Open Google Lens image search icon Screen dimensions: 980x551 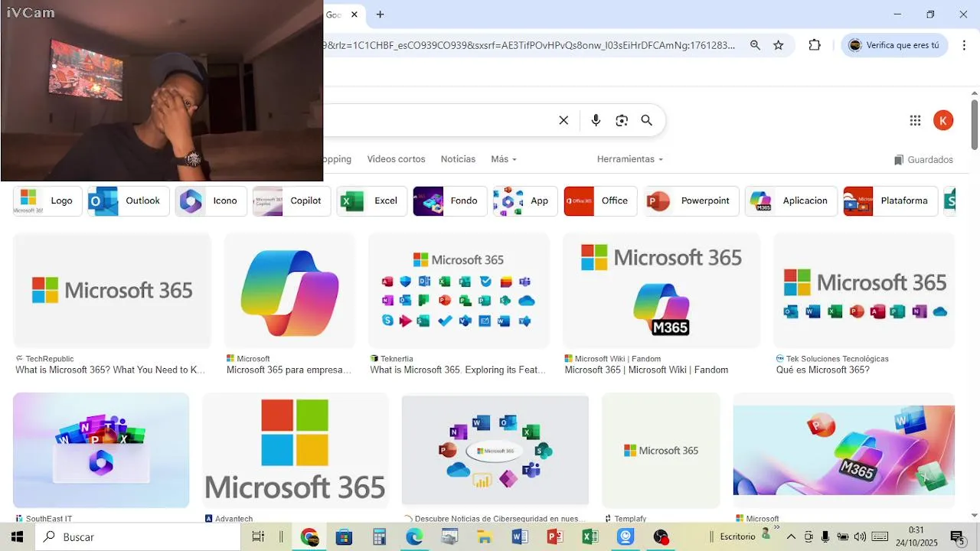tap(622, 120)
